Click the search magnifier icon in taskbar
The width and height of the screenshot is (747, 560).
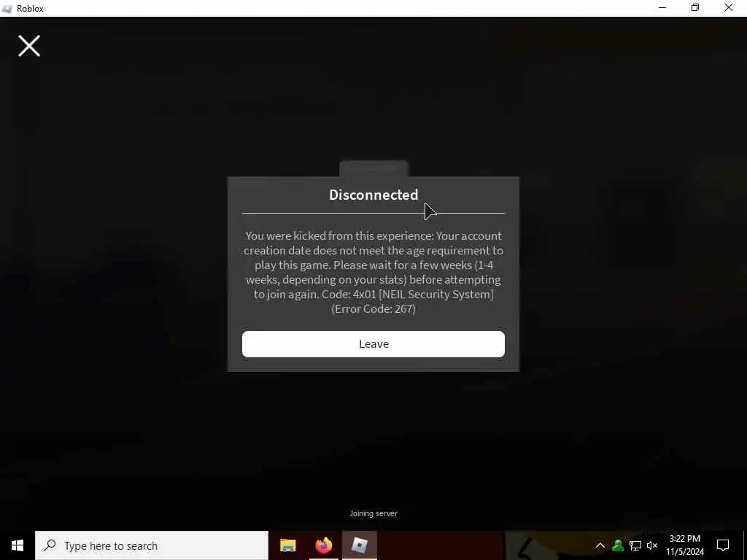50,545
